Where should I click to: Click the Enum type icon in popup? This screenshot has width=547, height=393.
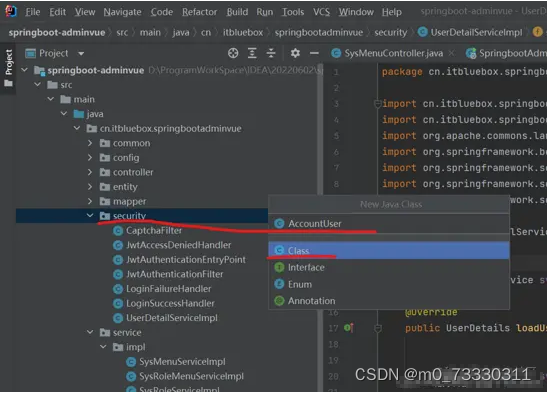279,284
